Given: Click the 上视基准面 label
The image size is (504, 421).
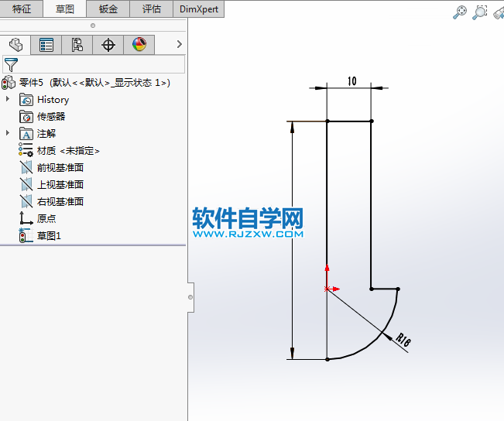Looking at the screenshot, I should point(60,184).
